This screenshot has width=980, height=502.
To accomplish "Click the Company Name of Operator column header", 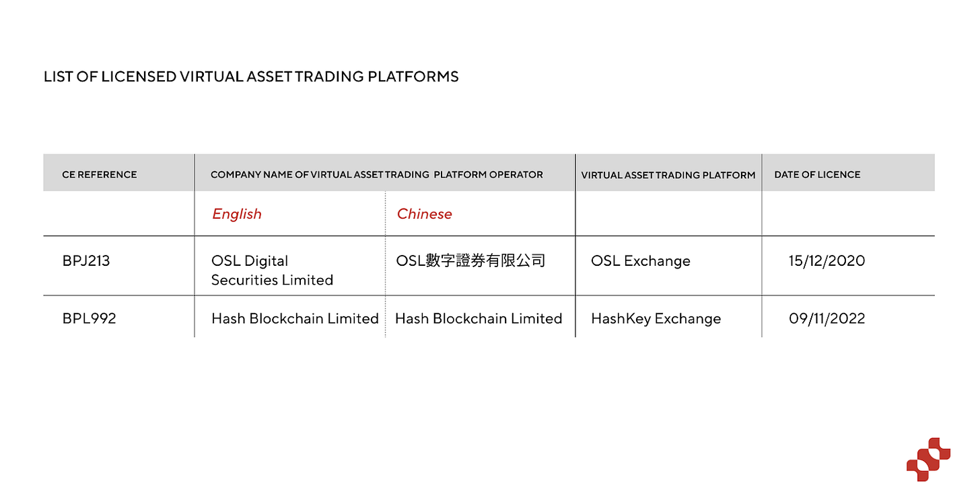I will coord(376,174).
